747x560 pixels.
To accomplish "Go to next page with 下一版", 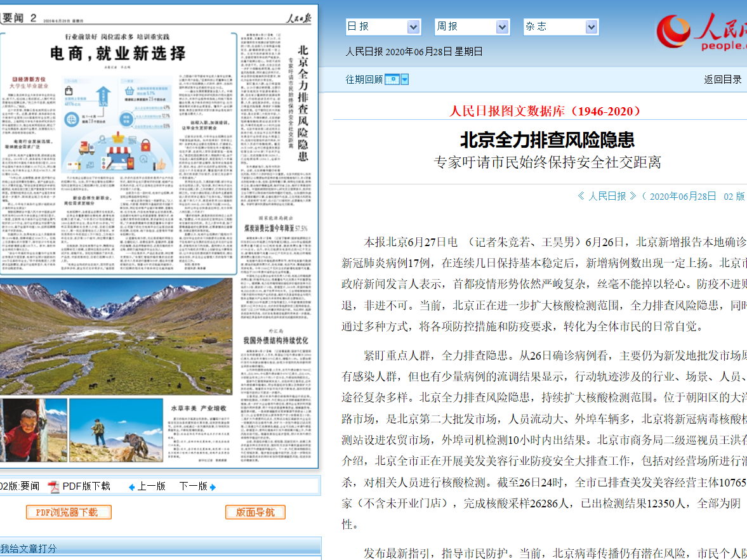I will [193, 486].
